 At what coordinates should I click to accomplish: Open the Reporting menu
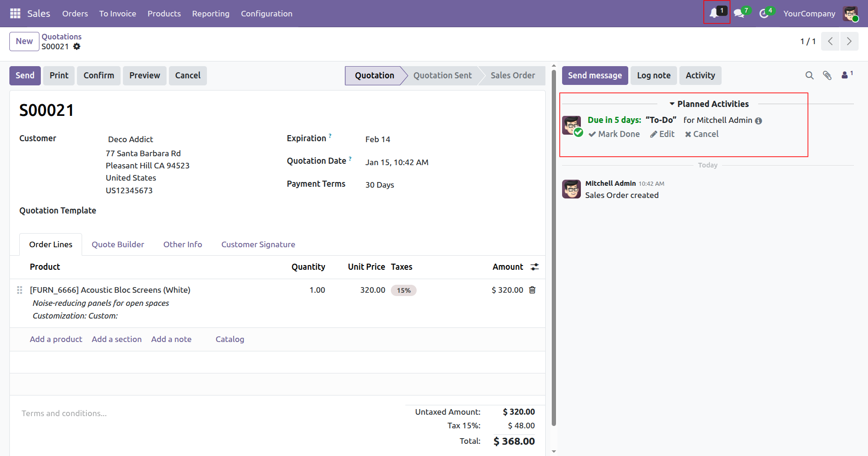pyautogui.click(x=211, y=14)
